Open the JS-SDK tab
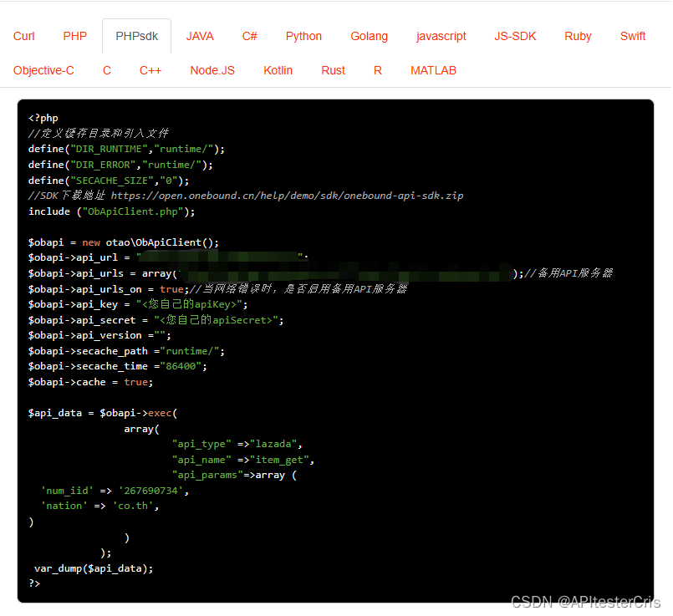Screen dimensions: 673x616 click(515, 36)
